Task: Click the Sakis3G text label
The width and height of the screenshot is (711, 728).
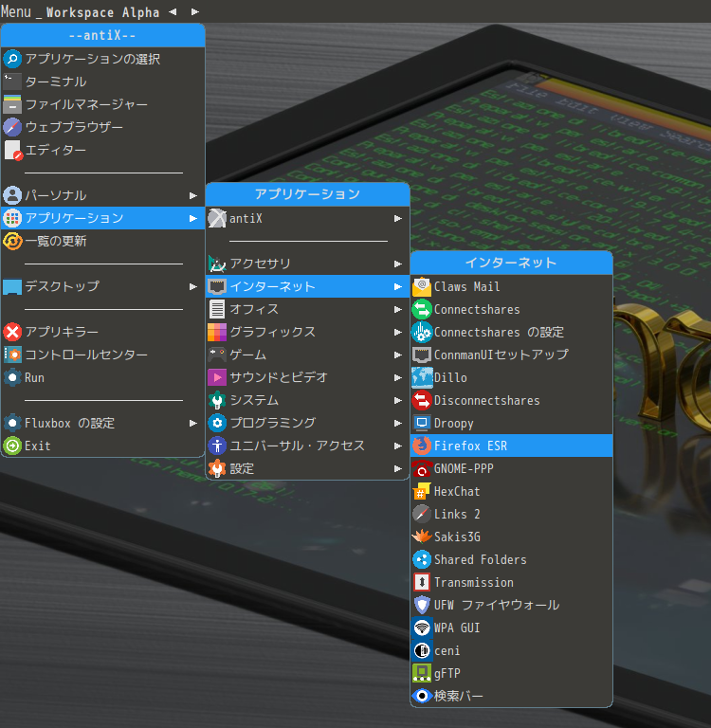Action: (457, 537)
